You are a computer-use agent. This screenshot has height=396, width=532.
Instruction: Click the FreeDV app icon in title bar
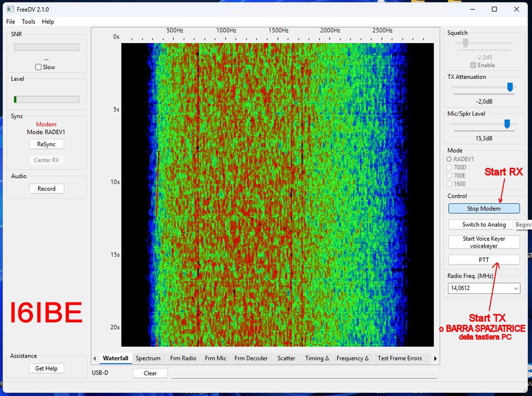coord(10,9)
